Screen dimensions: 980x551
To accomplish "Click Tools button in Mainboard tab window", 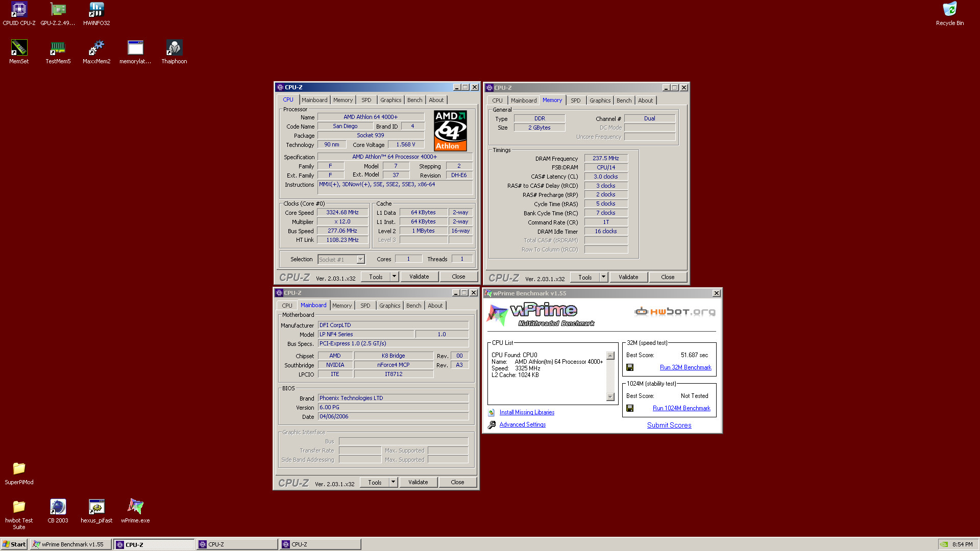I will [x=375, y=482].
